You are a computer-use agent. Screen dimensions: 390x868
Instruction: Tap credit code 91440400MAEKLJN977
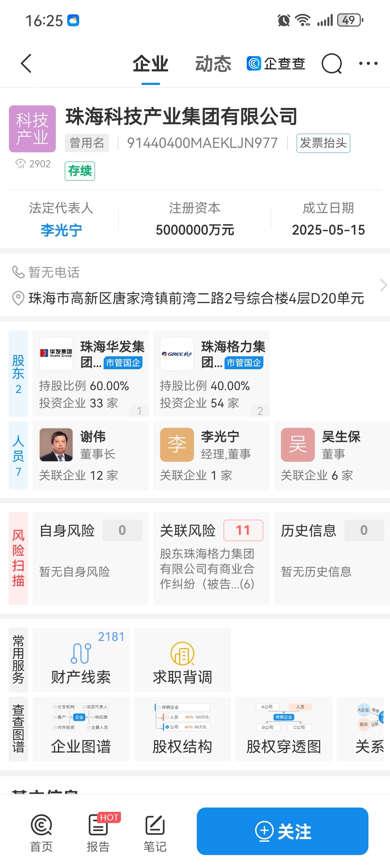[x=202, y=143]
